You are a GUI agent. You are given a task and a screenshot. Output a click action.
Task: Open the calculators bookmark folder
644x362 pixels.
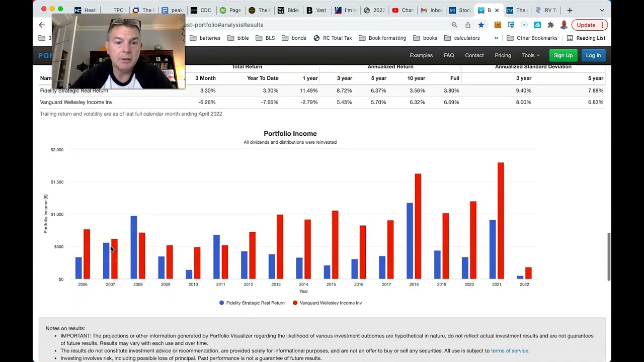(x=462, y=38)
